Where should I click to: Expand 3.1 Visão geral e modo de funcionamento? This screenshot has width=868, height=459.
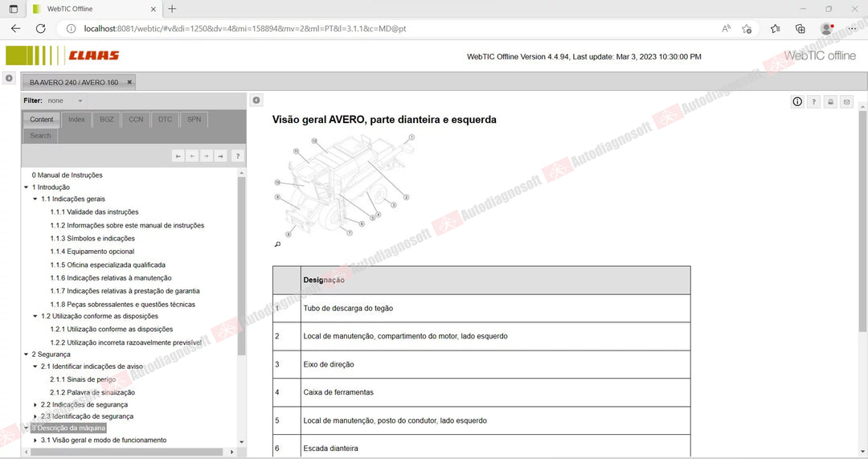(35, 441)
